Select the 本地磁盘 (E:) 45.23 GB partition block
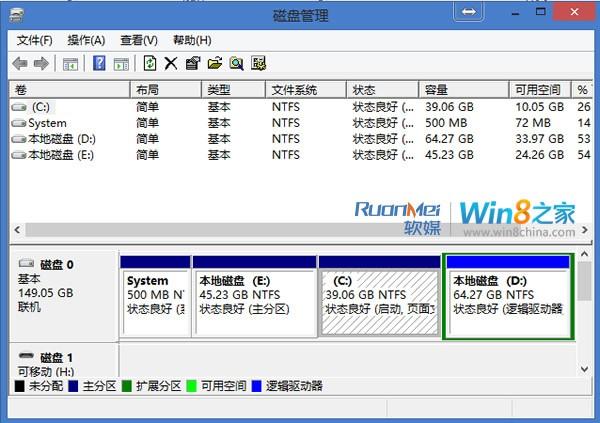600x423 pixels. coord(254,297)
